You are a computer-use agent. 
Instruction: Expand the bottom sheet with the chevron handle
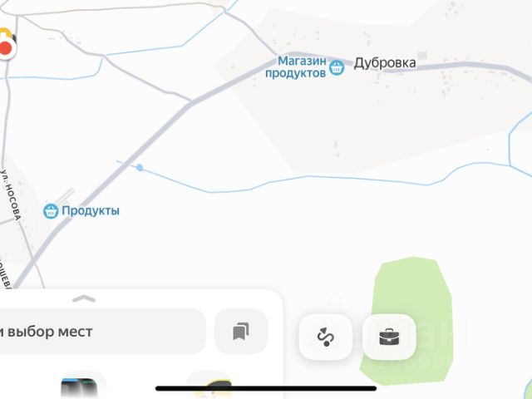[84, 299]
